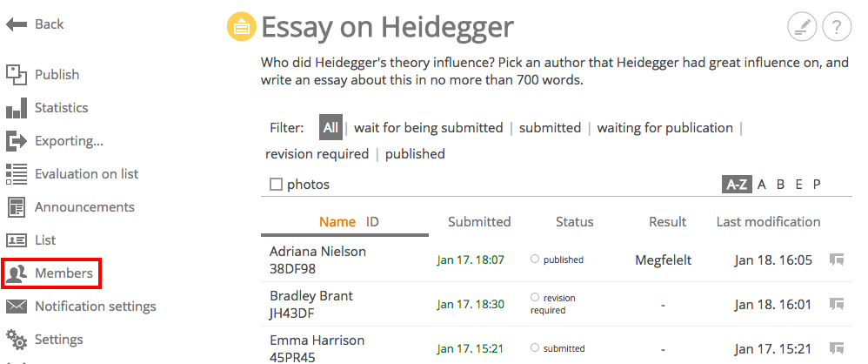
Task: Open the help question mark icon
Action: (837, 27)
